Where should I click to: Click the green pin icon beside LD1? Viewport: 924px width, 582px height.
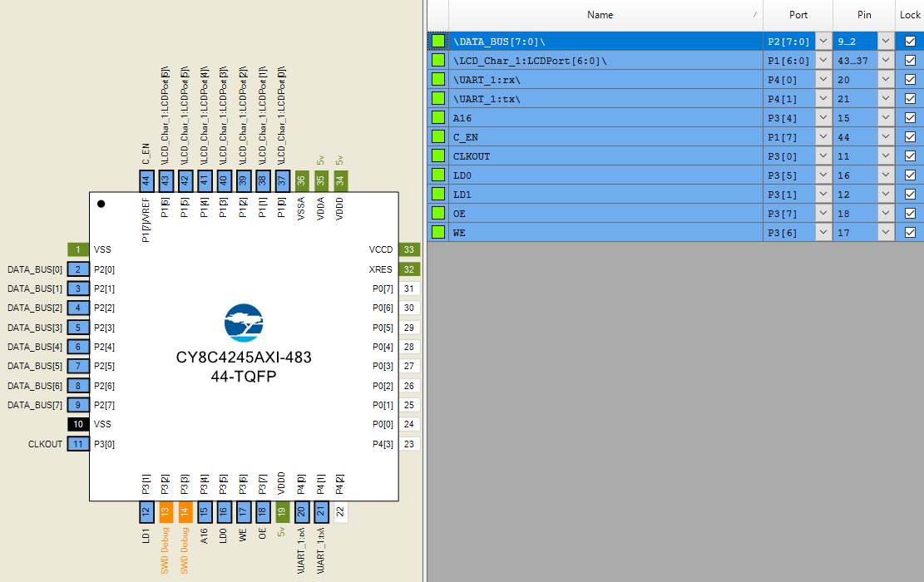pos(437,195)
